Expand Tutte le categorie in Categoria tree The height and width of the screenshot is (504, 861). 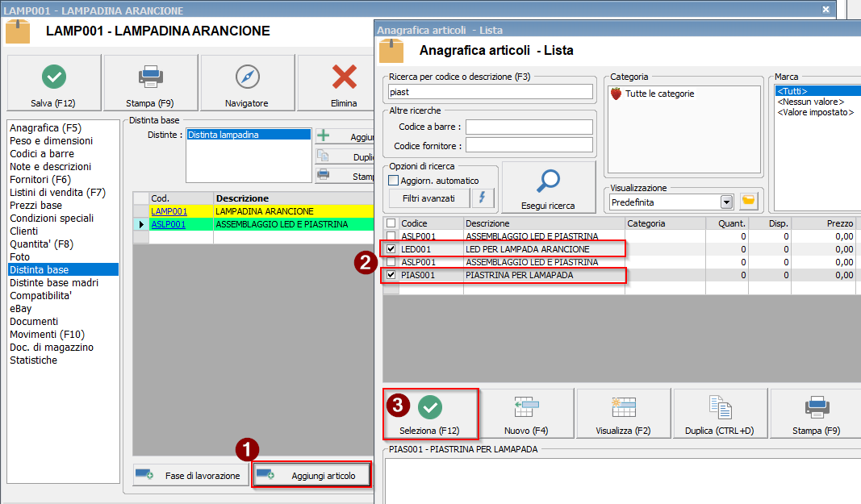(x=616, y=94)
